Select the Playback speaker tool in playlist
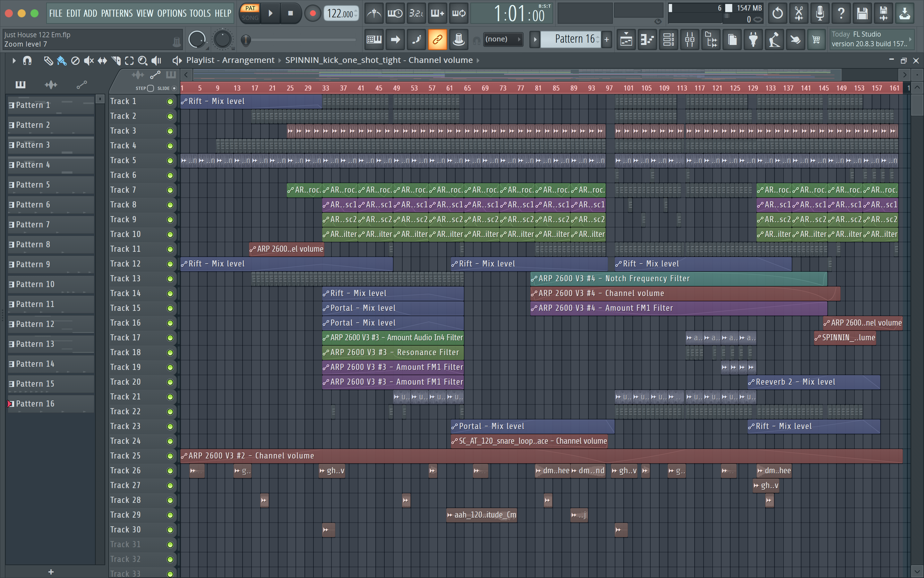This screenshot has width=924, height=578. [156, 60]
